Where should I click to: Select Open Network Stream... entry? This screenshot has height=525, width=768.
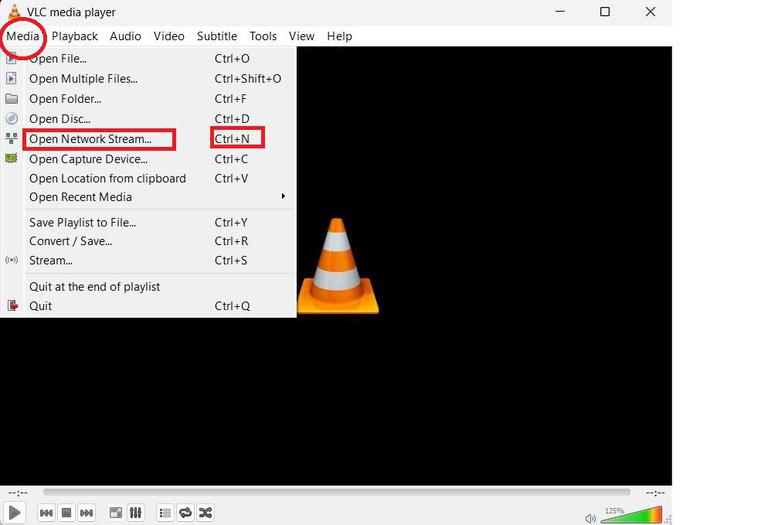click(x=148, y=139)
